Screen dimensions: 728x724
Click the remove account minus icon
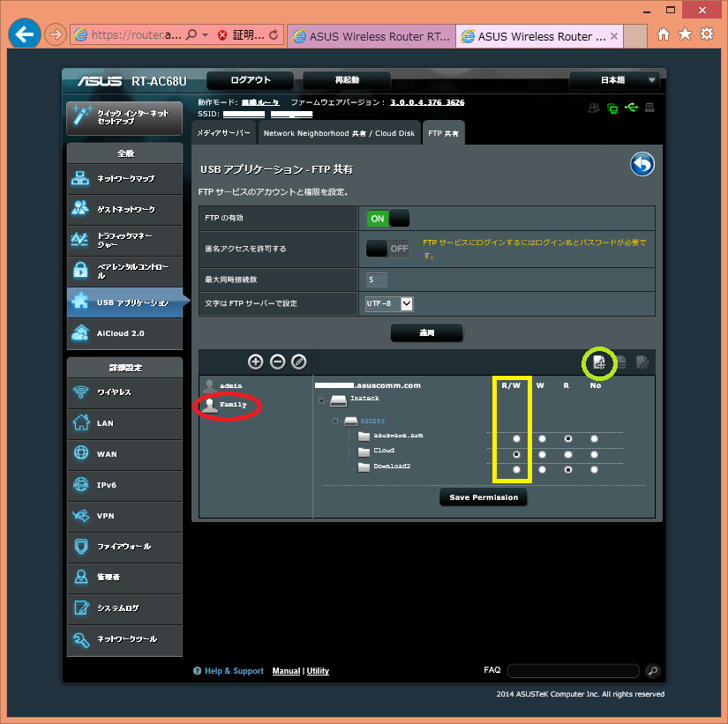(277, 362)
